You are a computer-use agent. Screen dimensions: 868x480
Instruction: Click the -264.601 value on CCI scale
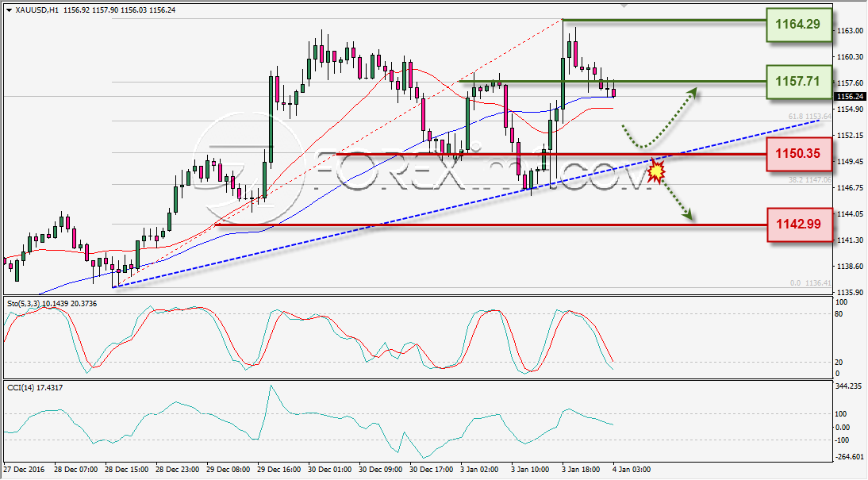pos(848,457)
